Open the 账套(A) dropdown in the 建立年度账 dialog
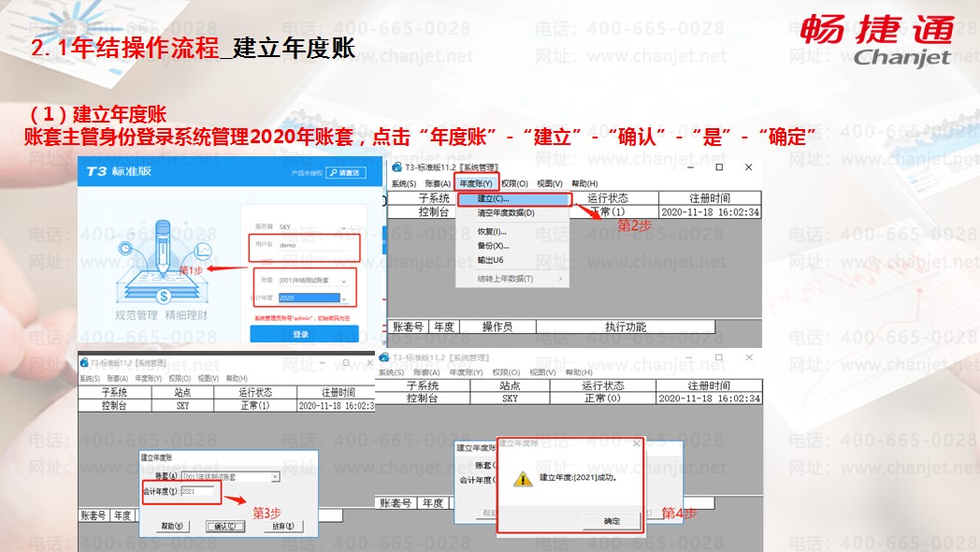Viewport: 980px width, 552px height. (275, 477)
